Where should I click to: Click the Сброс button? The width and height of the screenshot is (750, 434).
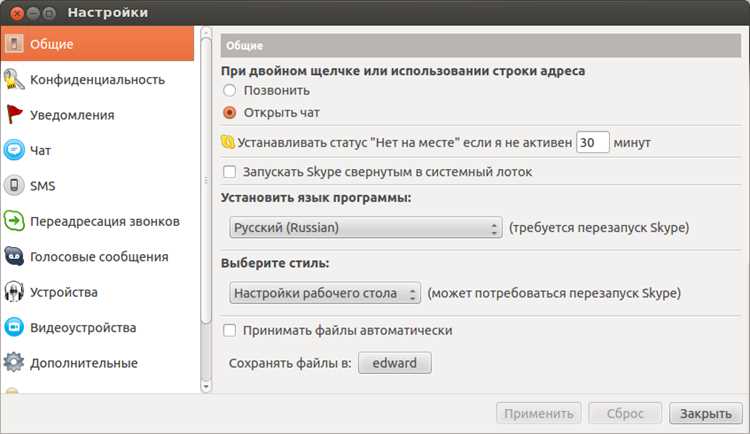click(x=625, y=413)
